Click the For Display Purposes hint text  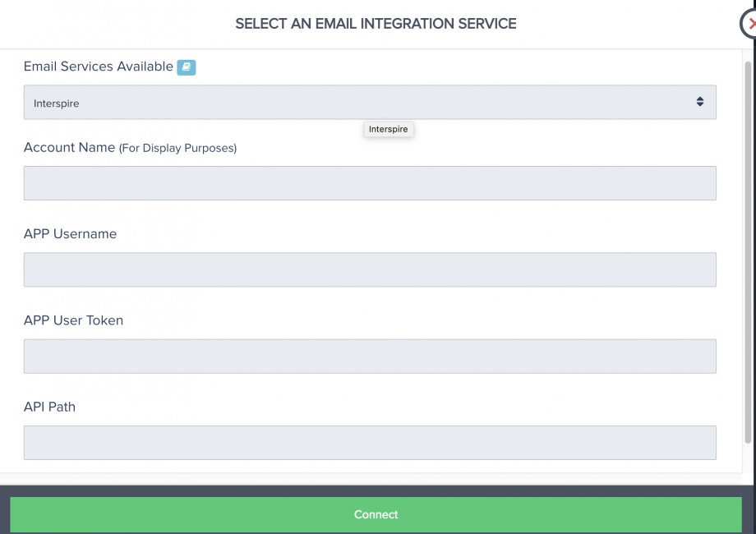point(178,149)
